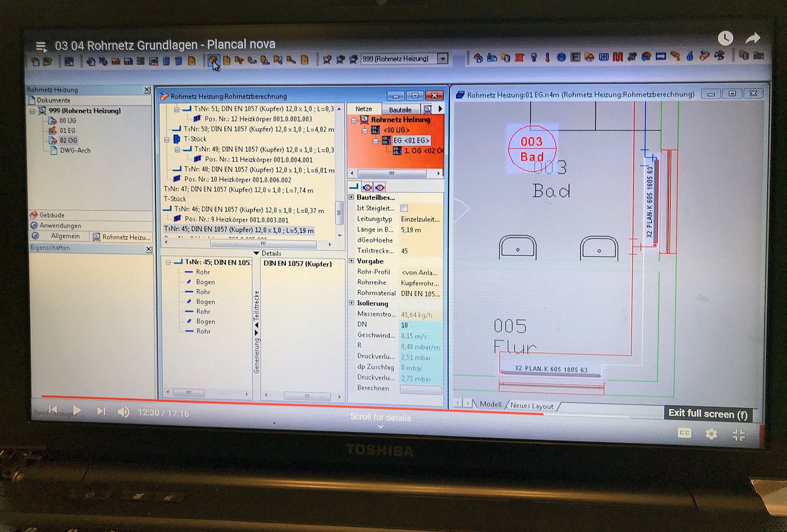787x532 pixels.
Task: Toggle the Ist Steigleitung checkbox
Action: point(404,208)
